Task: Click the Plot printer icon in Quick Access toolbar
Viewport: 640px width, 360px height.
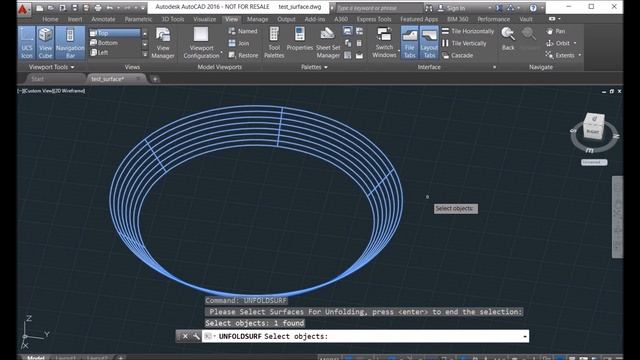Action: click(98, 8)
